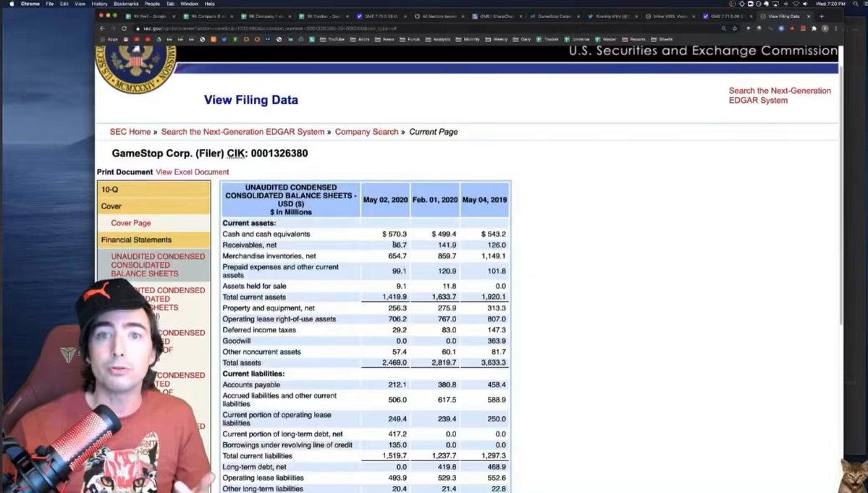Open the Accts bookmark folder
868x493 pixels.
click(360, 39)
